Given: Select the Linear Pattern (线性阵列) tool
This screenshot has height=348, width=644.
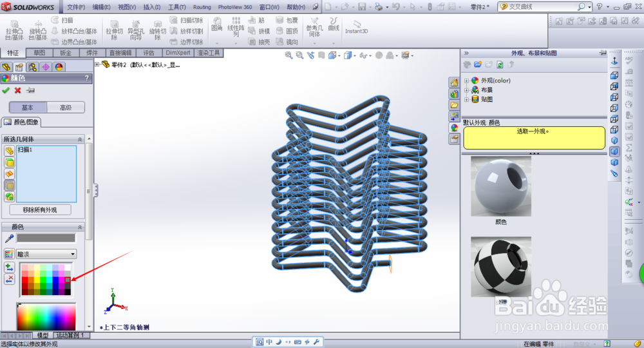Looking at the screenshot, I should point(236,26).
